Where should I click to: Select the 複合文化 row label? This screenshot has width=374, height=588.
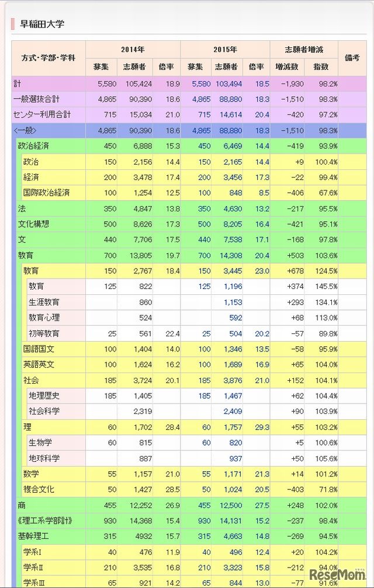(39, 489)
